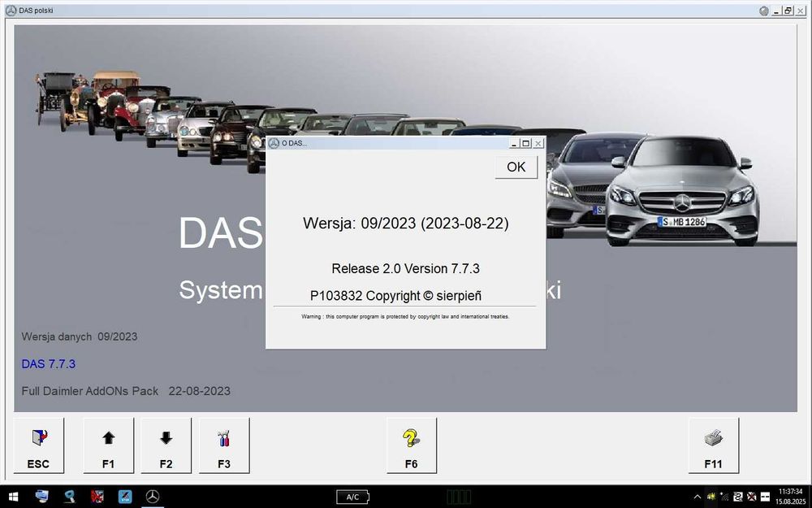This screenshot has width=812, height=508.
Task: Click the taskbar clock showing 11:37:34
Action: click(x=790, y=497)
